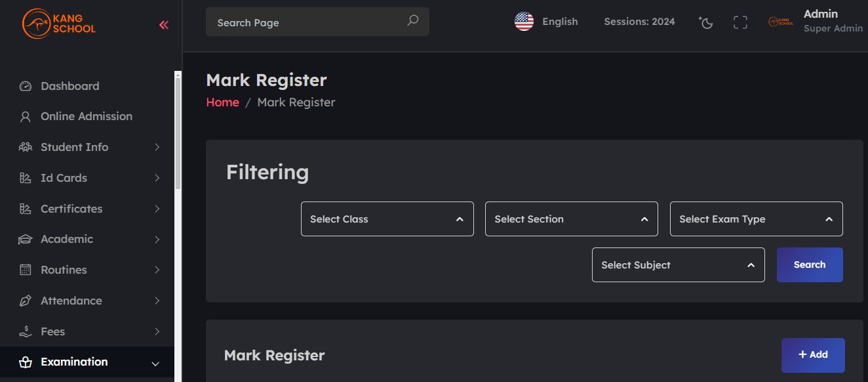Click Sessions: 2024 selector
The width and height of the screenshot is (868, 382).
click(x=639, y=22)
